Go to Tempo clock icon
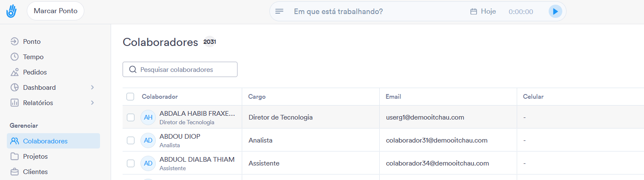The width and height of the screenshot is (644, 180). pyautogui.click(x=14, y=57)
